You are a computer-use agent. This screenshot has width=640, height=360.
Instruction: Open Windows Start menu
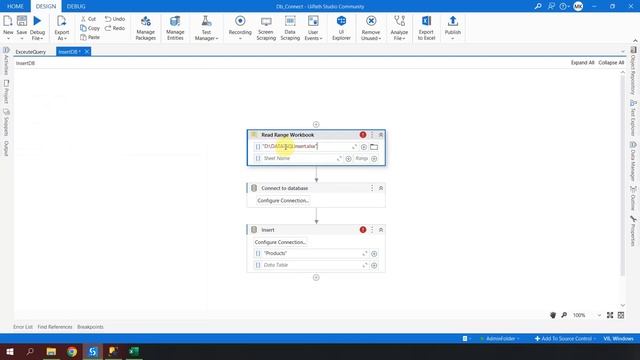9,351
